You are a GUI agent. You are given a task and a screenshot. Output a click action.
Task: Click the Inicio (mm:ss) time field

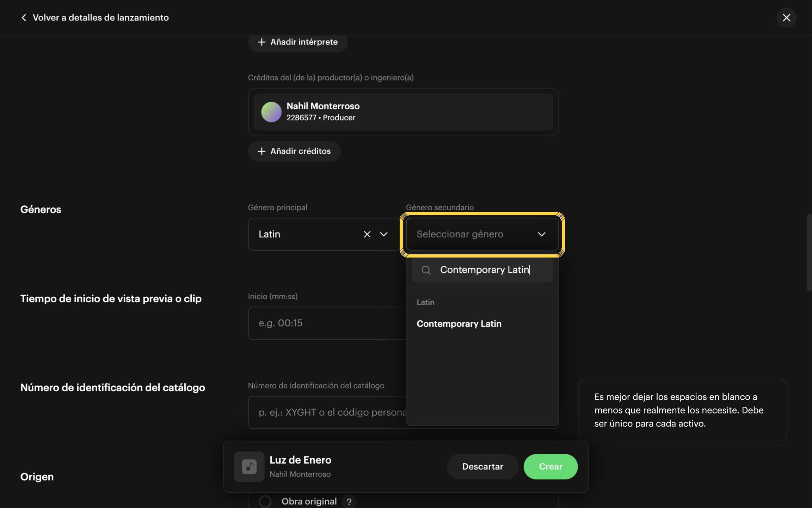click(x=327, y=323)
